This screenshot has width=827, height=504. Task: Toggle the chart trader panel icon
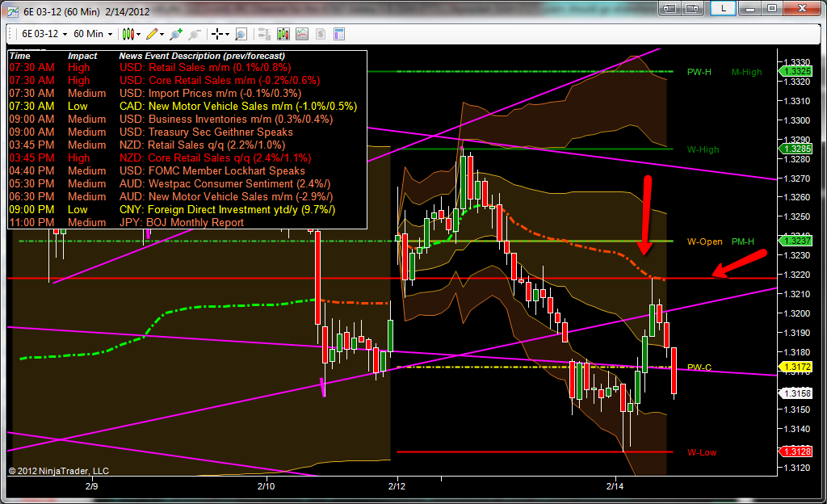click(264, 34)
